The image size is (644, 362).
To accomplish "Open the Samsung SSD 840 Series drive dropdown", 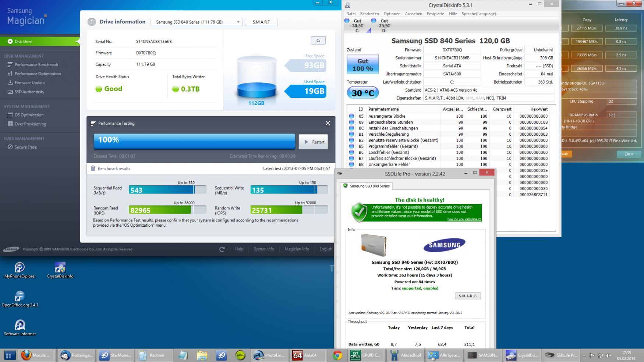I will point(196,22).
